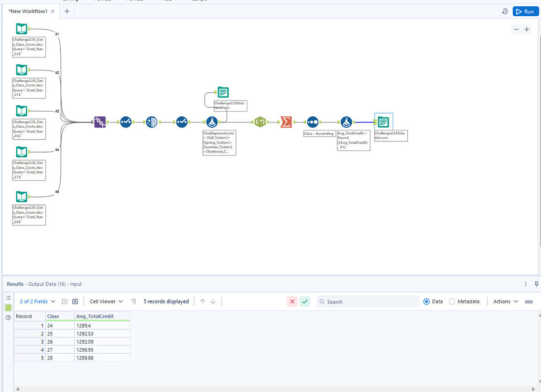Toggle the 000 number formatting button
This screenshot has width=541, height=392.
tap(528, 301)
